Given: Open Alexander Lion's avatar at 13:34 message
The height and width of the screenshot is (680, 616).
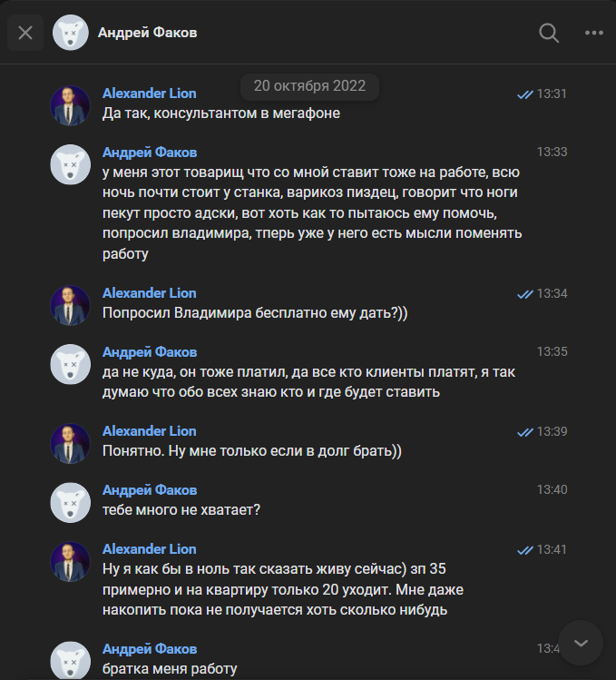Looking at the screenshot, I should coord(70,305).
